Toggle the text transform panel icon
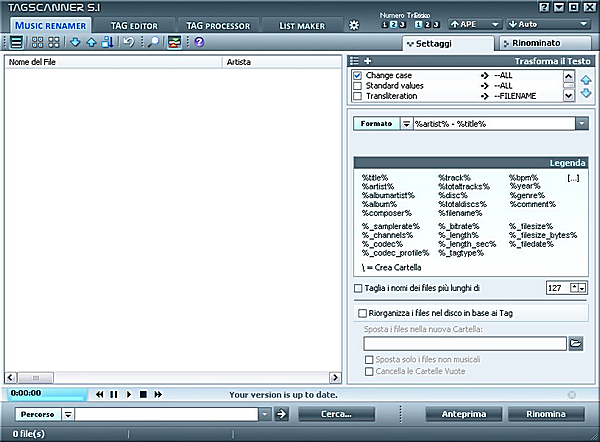 pyautogui.click(x=174, y=42)
